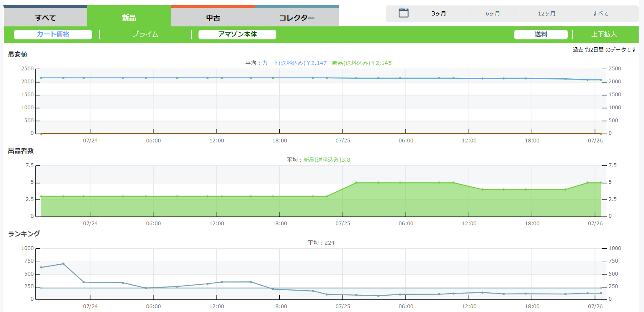Select the 新品 tab
644x312 pixels.
pyautogui.click(x=129, y=18)
